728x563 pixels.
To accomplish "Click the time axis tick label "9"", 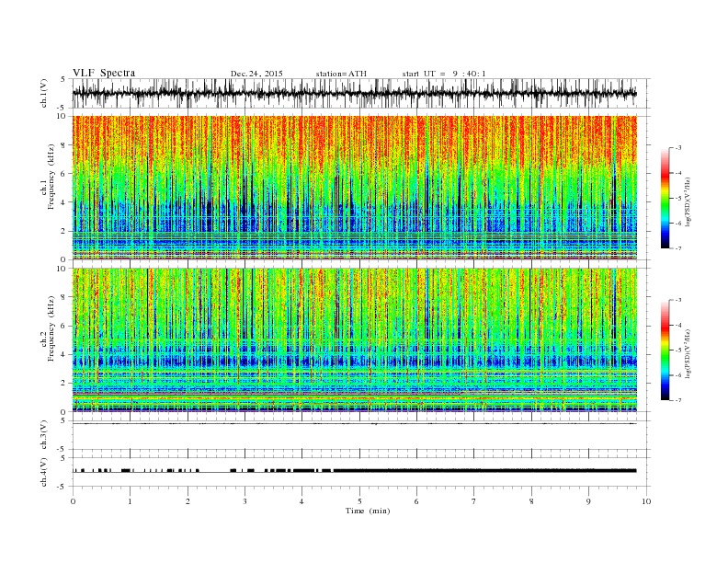I will tap(588, 501).
